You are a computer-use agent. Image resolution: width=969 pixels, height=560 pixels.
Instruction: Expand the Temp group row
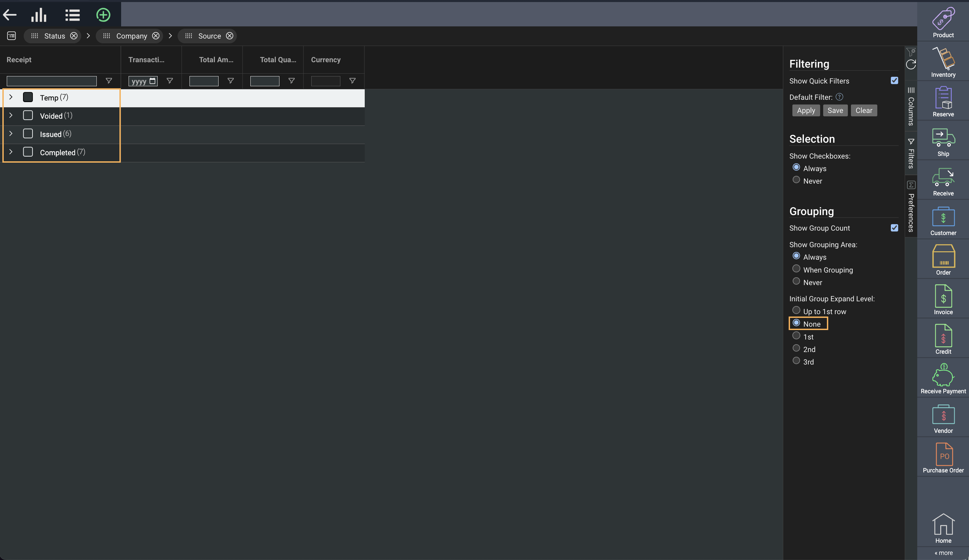[11, 97]
